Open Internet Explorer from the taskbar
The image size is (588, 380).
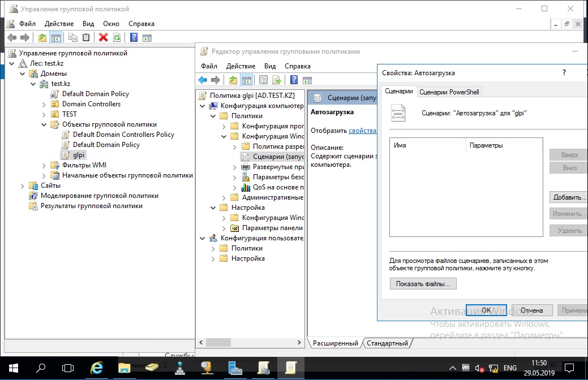[97, 368]
